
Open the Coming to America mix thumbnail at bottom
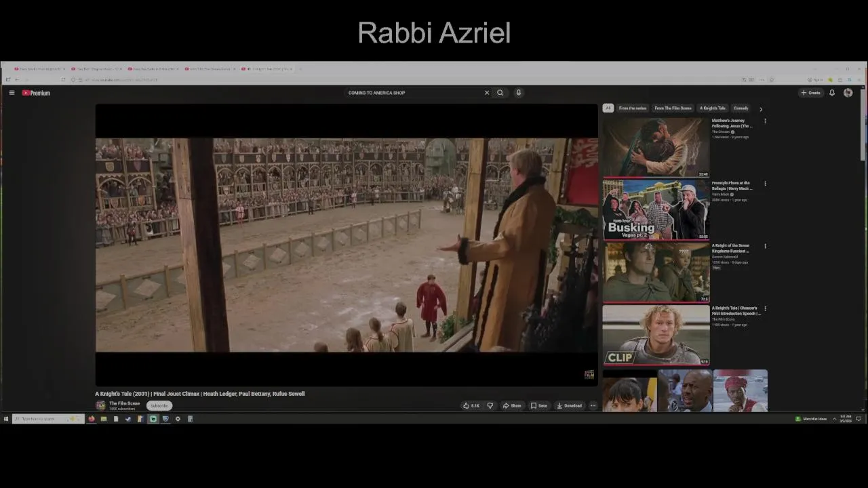(685, 390)
